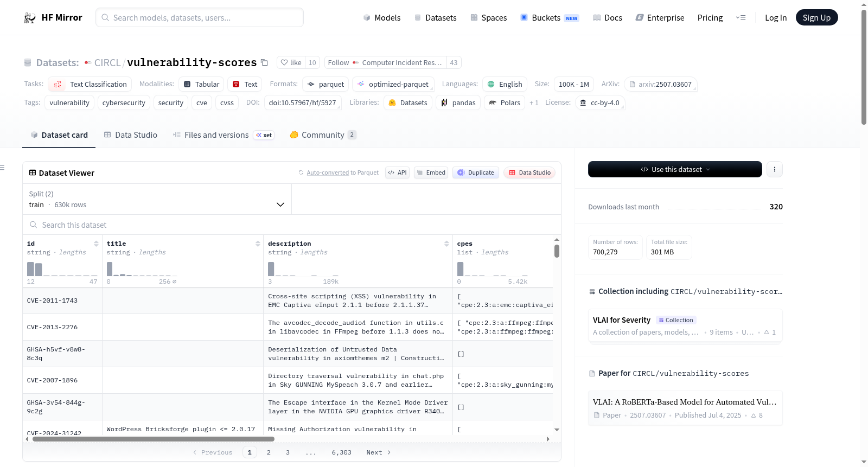The image size is (868, 467).
Task: Focus the Search this dataset field
Action: click(x=292, y=225)
